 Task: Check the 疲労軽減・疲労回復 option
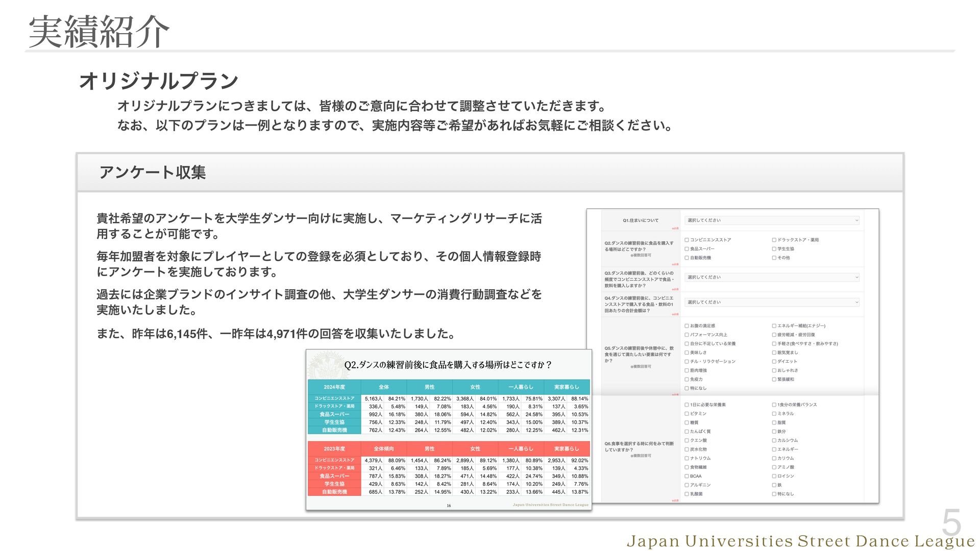(774, 335)
